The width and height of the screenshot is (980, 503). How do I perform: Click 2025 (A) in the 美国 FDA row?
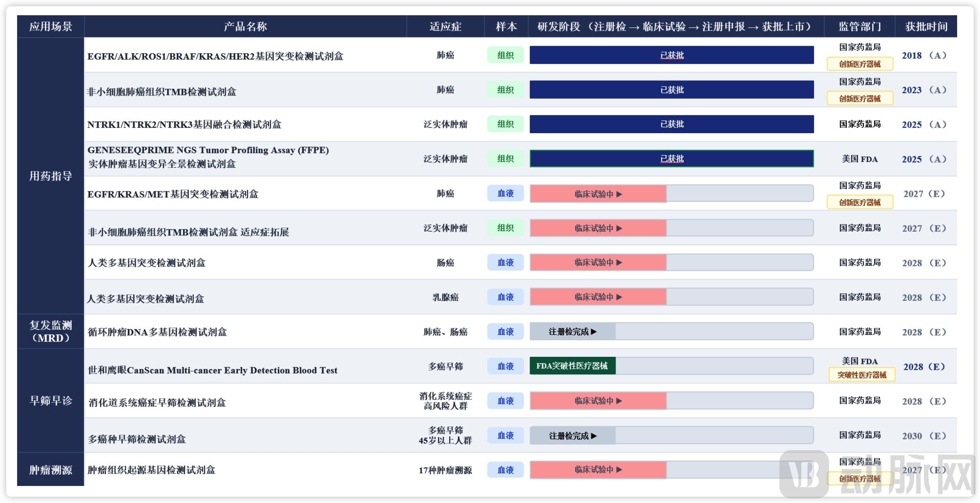point(924,159)
